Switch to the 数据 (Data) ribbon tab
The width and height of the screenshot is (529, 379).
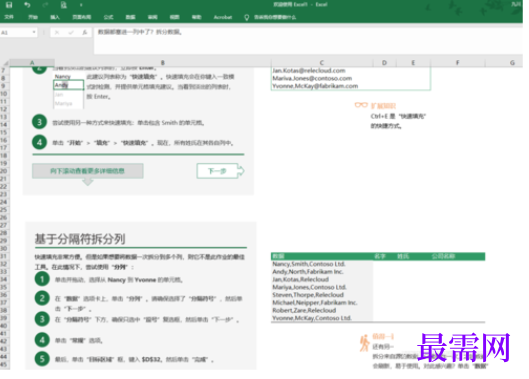[x=130, y=17]
